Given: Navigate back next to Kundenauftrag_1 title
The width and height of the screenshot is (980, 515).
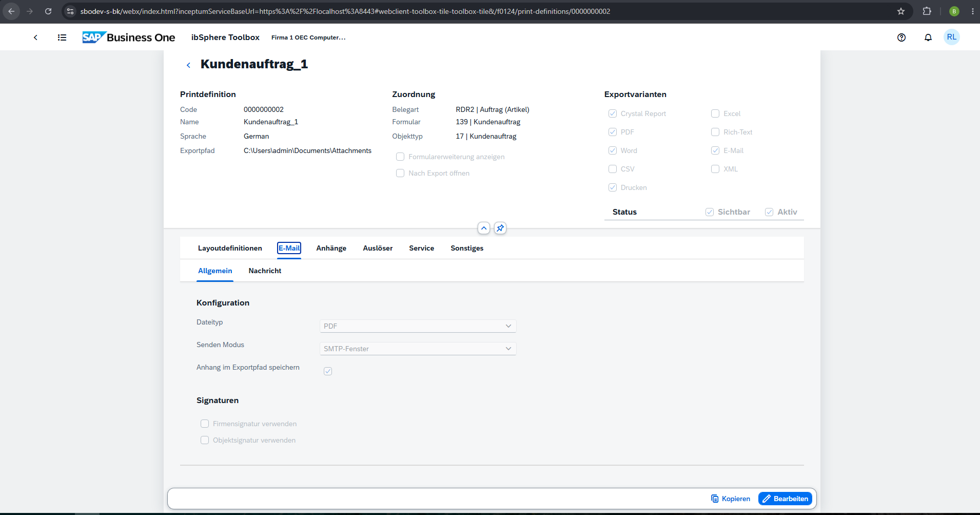Looking at the screenshot, I should tap(188, 65).
